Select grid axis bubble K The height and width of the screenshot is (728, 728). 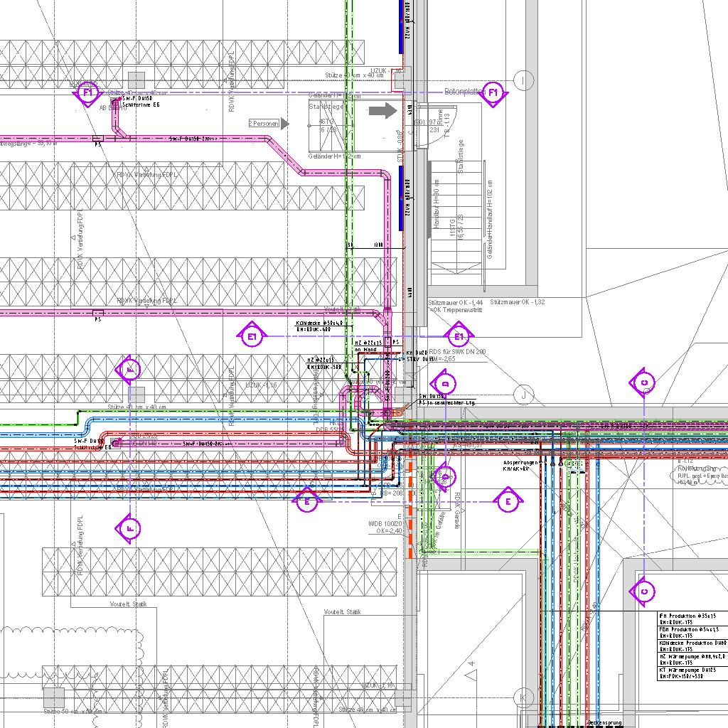(x=524, y=697)
